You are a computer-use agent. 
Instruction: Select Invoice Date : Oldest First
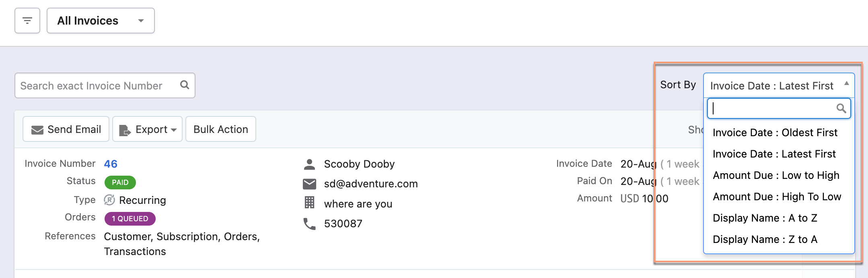(x=775, y=133)
